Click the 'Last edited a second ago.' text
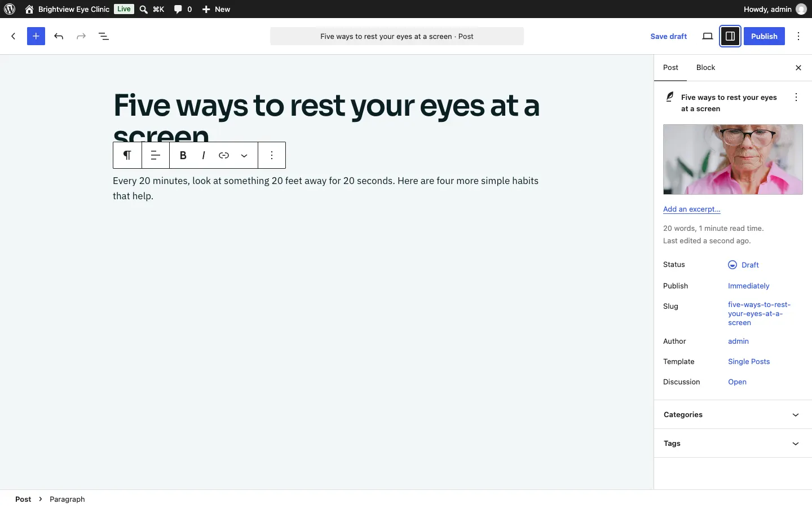The width and height of the screenshot is (812, 508). tap(707, 241)
